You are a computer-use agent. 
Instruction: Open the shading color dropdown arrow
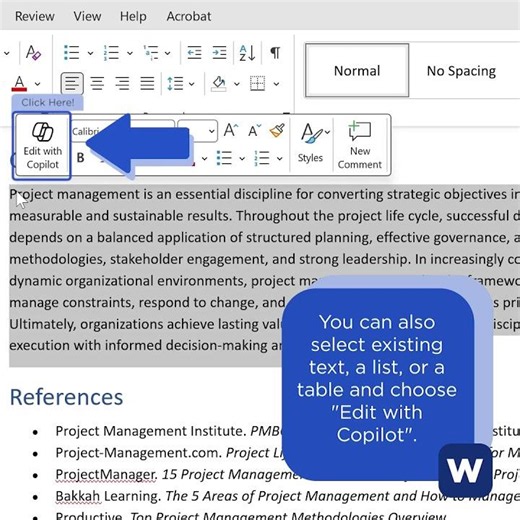point(237,84)
